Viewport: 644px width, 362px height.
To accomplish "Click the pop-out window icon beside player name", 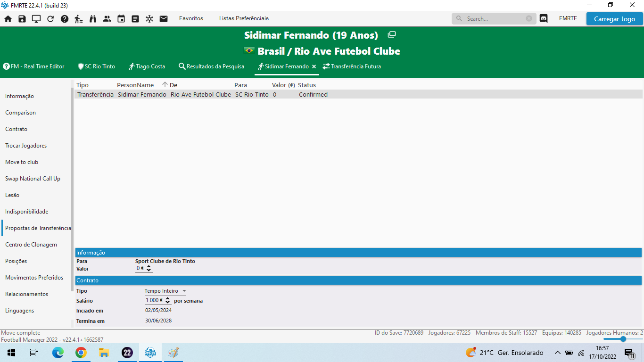I will [x=391, y=35].
